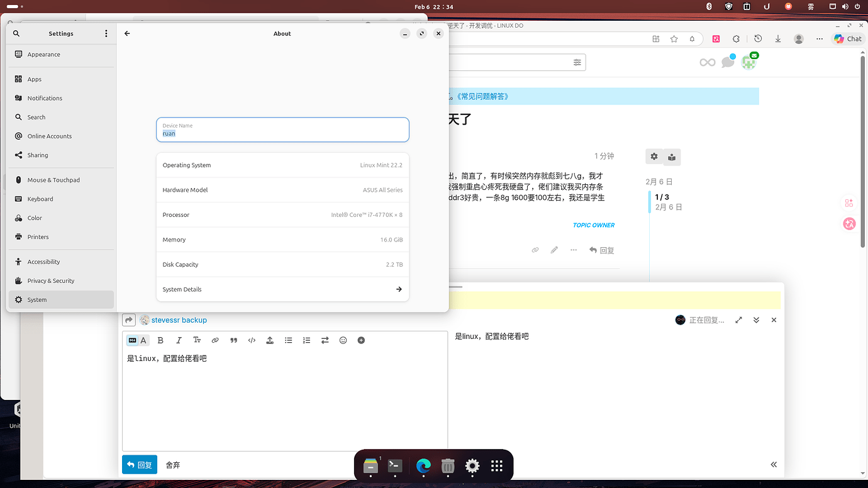Screen dimensions: 868x488
Task: Edit the Device Name field
Action: 282,130
